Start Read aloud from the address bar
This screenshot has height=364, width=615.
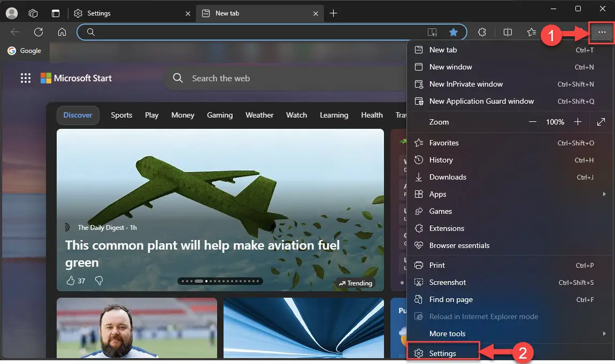pos(432,32)
